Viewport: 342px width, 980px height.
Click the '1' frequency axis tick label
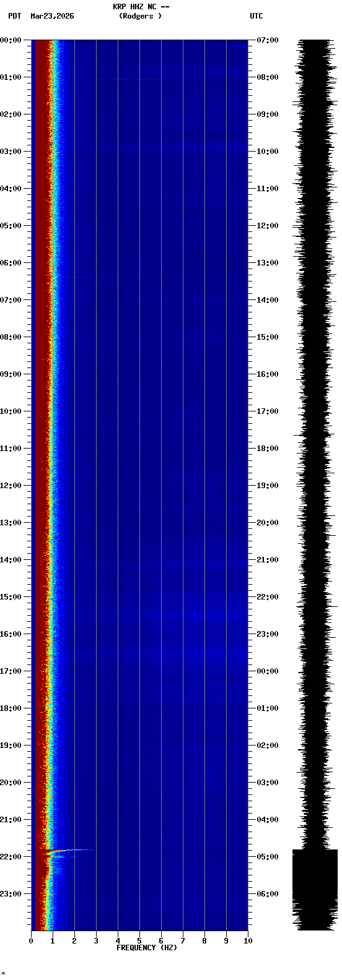click(53, 941)
